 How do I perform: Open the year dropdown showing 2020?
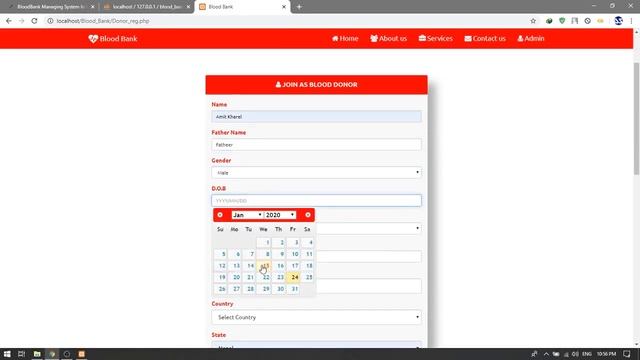[280, 215]
